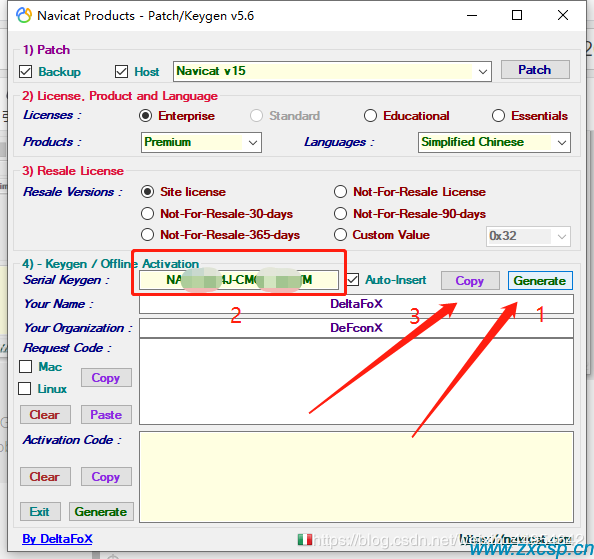
Task: Toggle the Mac checkbox
Action: [25, 367]
